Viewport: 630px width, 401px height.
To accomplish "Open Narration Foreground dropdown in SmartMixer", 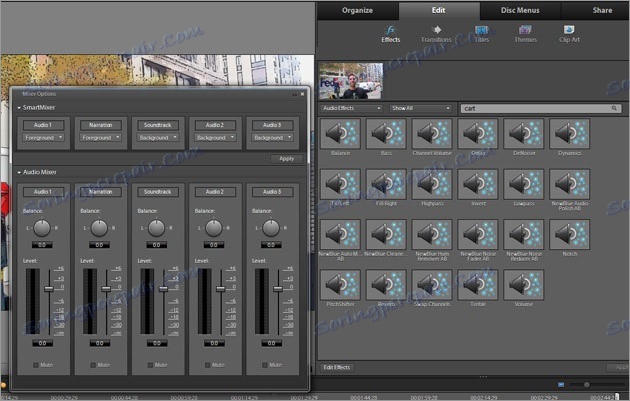I will 100,137.
